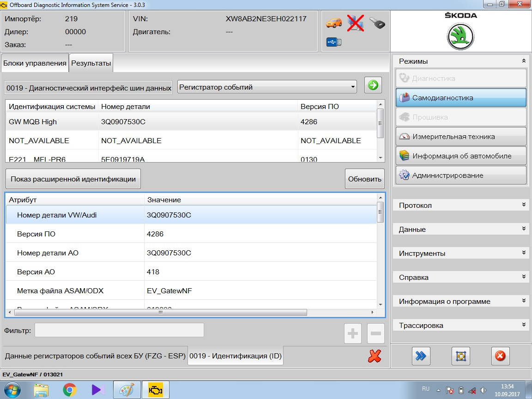This screenshot has height=399, width=532.
Task: Click the RU language indicator
Action: tap(426, 389)
